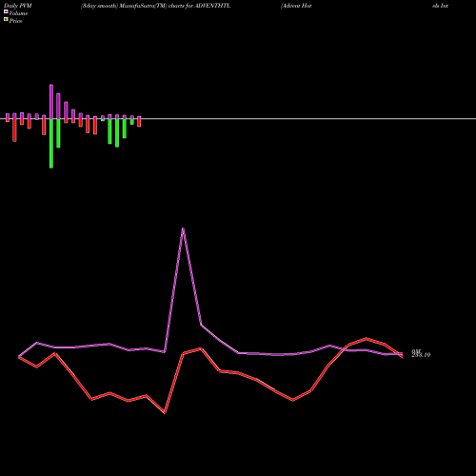Viewport: 476px width, 476px height.
Task: Click the '0M' volume end label
Action: point(416,351)
